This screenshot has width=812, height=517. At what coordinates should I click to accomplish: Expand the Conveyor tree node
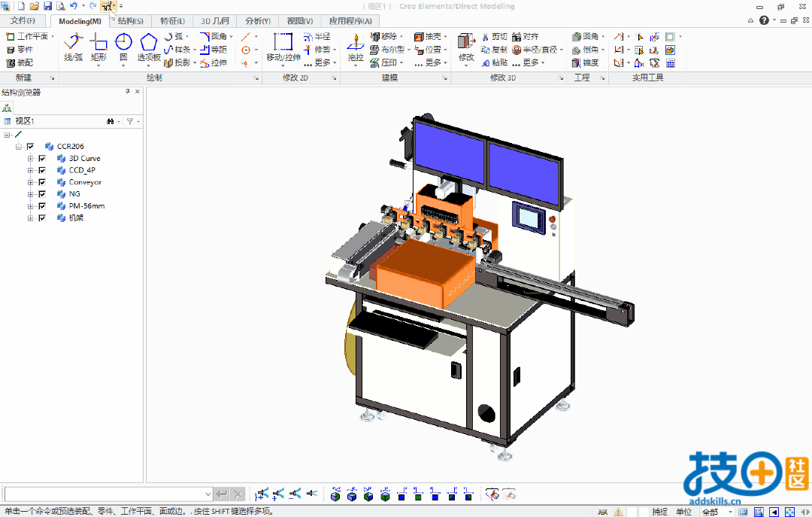point(31,182)
